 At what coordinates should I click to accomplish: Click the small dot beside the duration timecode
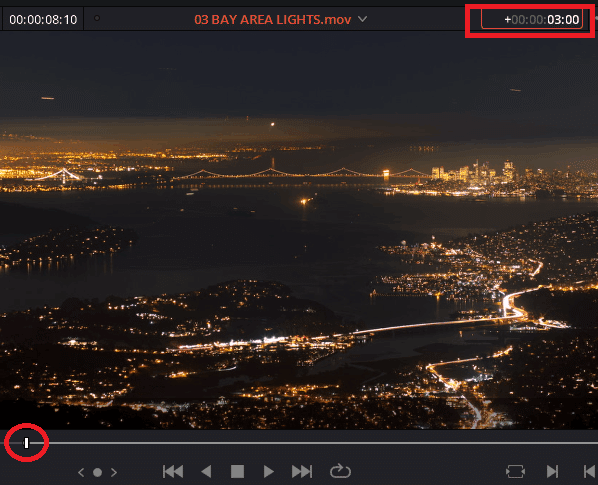97,18
